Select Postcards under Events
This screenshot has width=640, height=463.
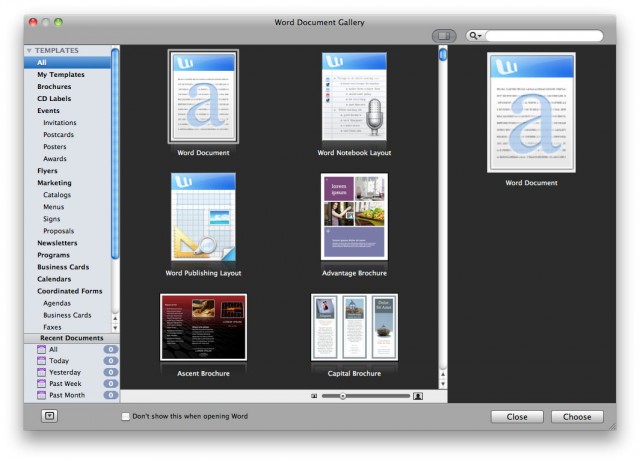pos(58,135)
